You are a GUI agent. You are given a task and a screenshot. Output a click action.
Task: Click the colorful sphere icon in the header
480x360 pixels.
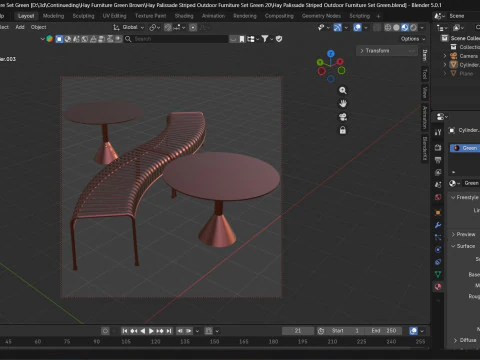(x=50, y=39)
